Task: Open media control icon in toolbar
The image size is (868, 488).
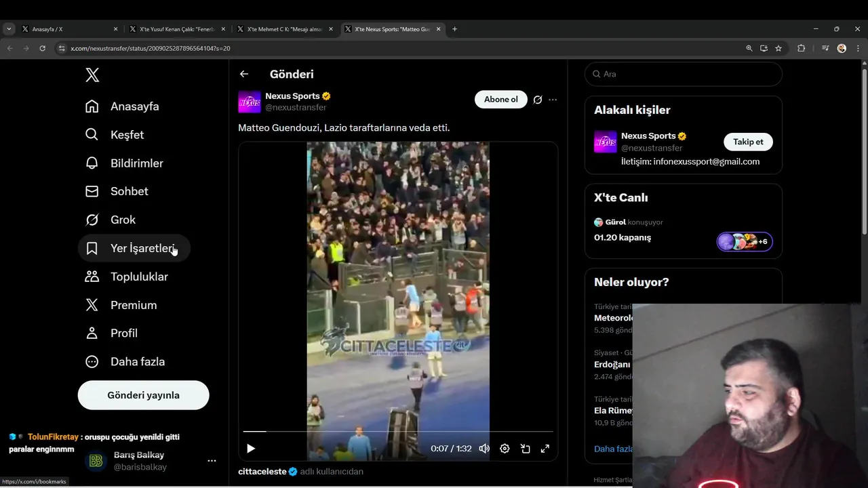Action: pos(825,48)
